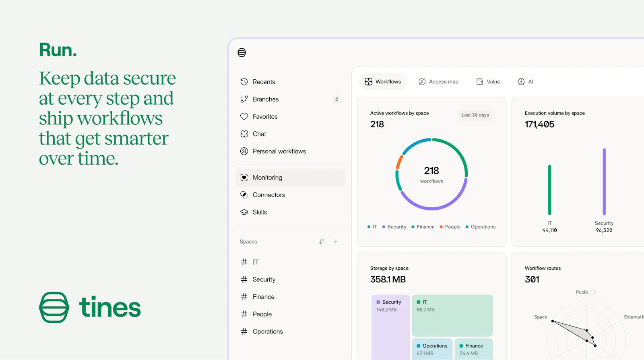Open Chat from the sidebar
Image resolution: width=644 pixels, height=360 pixels.
point(290,134)
